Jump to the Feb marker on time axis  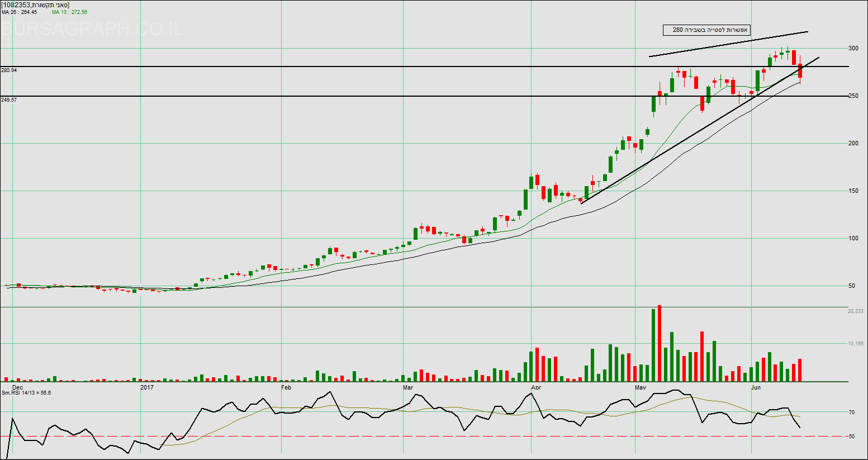point(286,387)
